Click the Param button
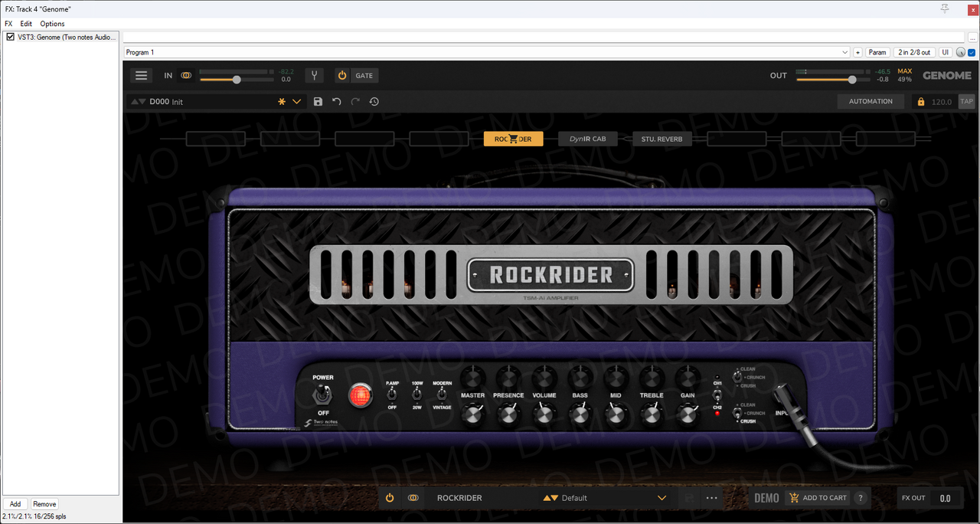The height and width of the screenshot is (524, 980). [x=877, y=52]
